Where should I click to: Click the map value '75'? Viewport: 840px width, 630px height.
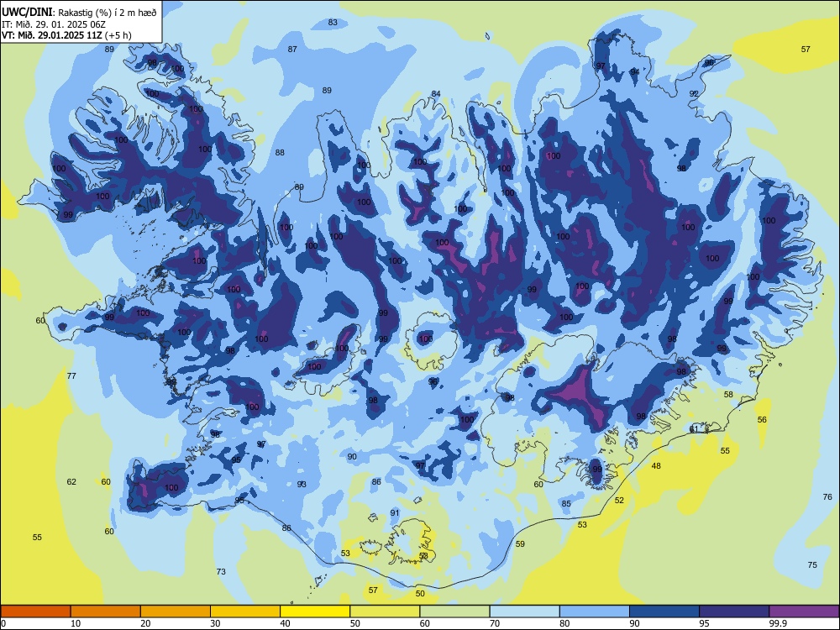[812, 565]
